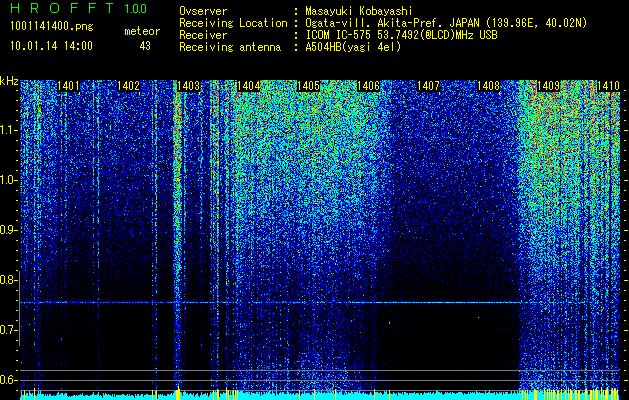Click the 1.1 frequency axis label

pyautogui.click(x=7, y=130)
